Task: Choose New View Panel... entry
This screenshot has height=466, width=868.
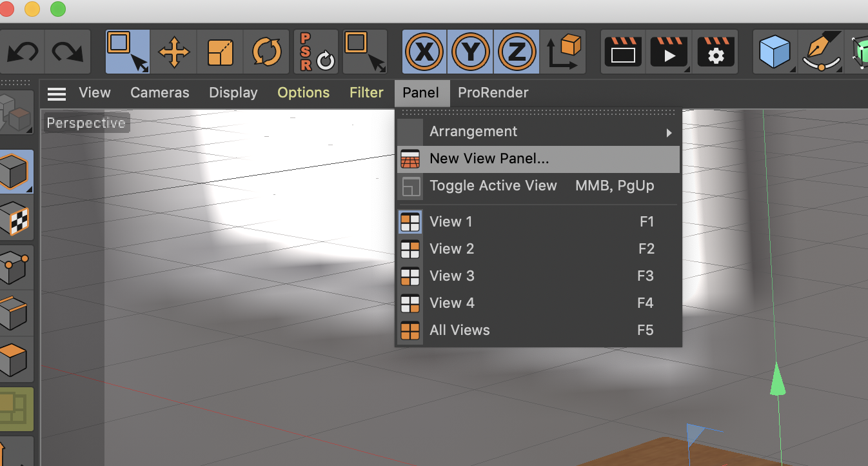Action: pyautogui.click(x=538, y=159)
